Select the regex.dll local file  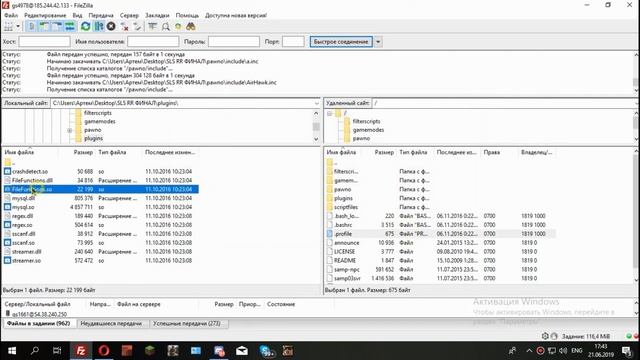click(x=101, y=216)
